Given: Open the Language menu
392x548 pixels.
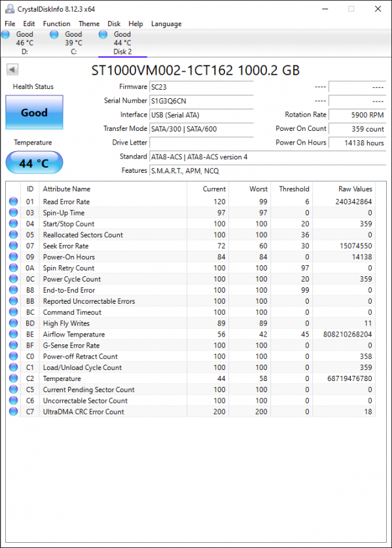Looking at the screenshot, I should (166, 24).
